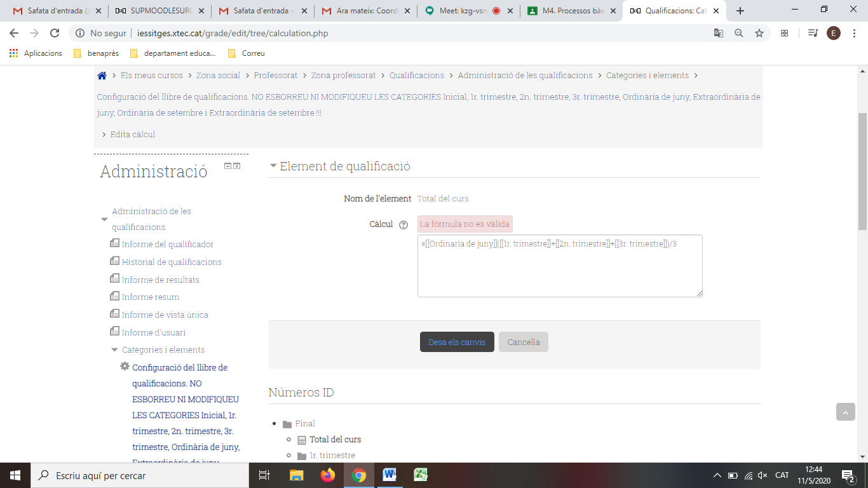The image size is (868, 488).
Task: Click the Windows search box in taskbar
Action: (140, 475)
